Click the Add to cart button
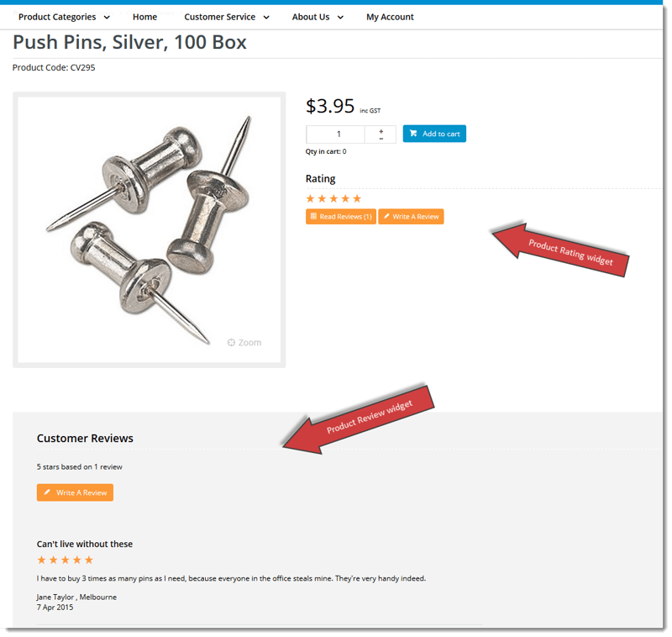672x637 pixels. click(434, 134)
